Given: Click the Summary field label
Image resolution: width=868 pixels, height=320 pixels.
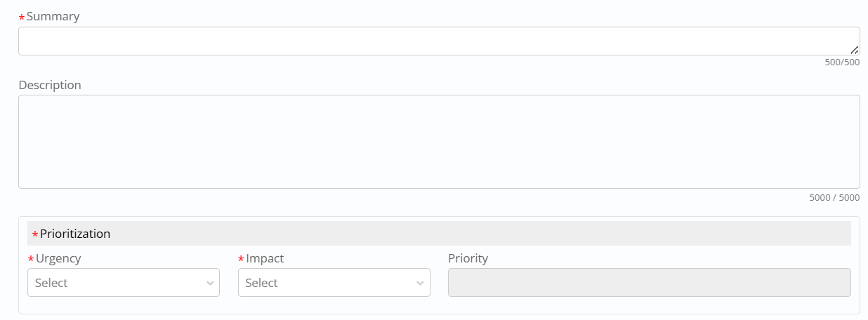Looking at the screenshot, I should pyautogui.click(x=53, y=16).
